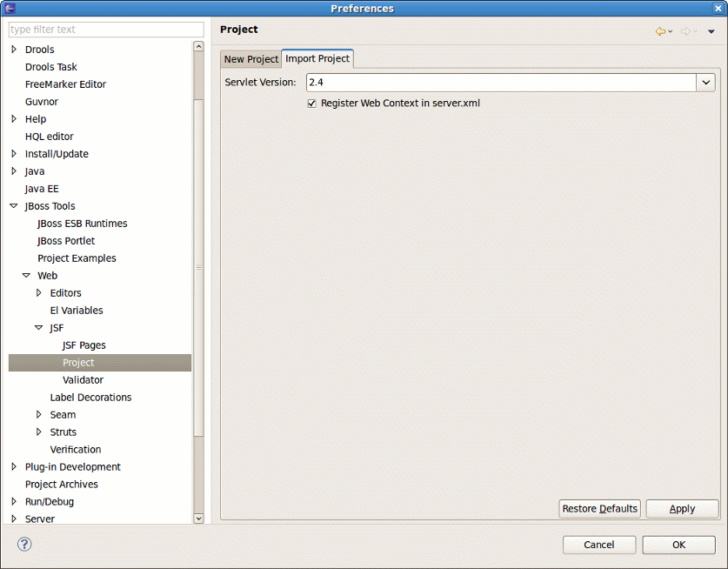
Task: Collapse the JSF tree node
Action: point(38,328)
